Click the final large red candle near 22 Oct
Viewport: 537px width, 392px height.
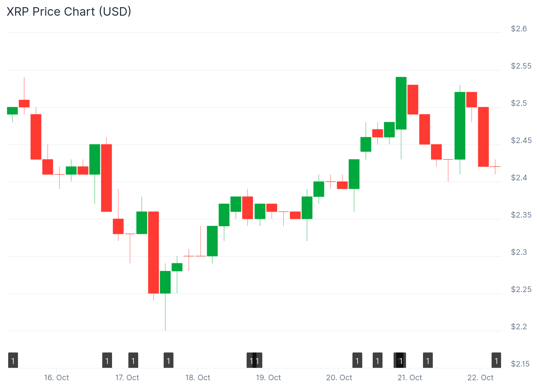(x=483, y=137)
